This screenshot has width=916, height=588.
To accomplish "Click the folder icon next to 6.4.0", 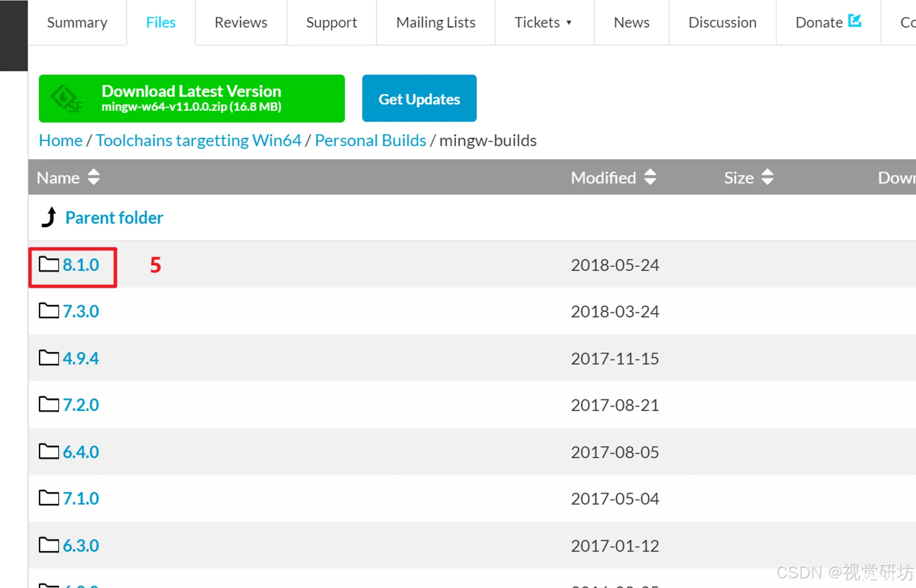I will pyautogui.click(x=49, y=451).
